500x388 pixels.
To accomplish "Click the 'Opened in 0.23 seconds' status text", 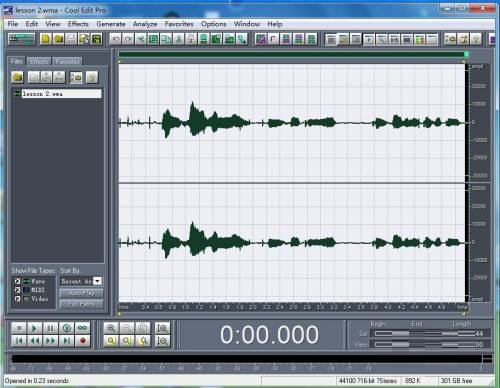I will click(x=37, y=381).
